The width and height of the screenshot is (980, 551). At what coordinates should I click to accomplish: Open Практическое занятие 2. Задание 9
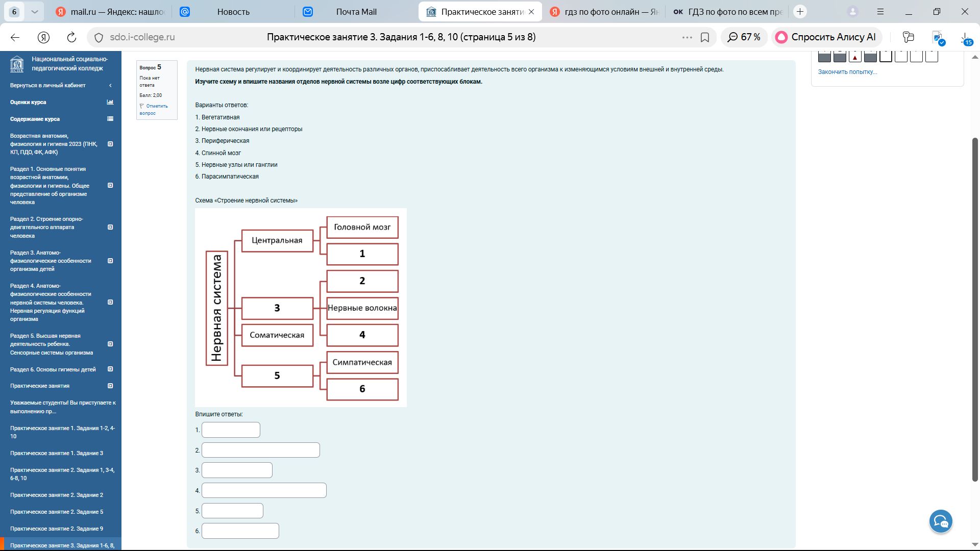(57, 529)
